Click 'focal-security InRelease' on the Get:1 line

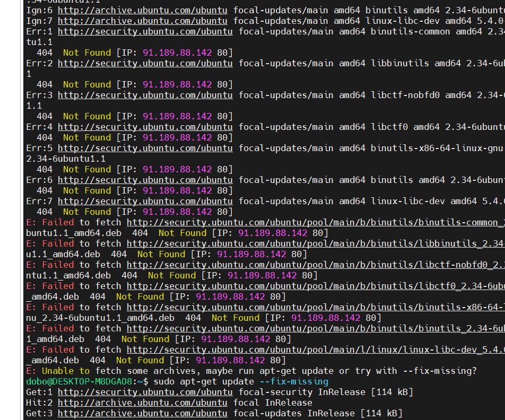[x=302, y=392]
